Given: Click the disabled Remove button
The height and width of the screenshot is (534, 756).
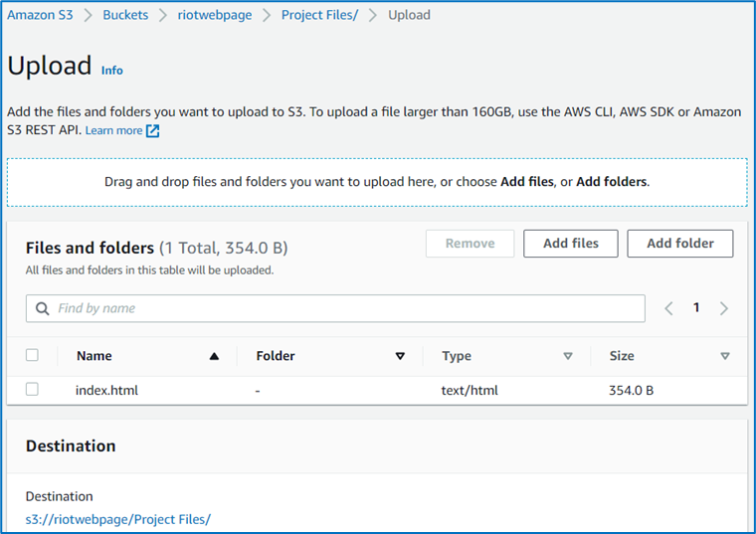Looking at the screenshot, I should point(471,244).
